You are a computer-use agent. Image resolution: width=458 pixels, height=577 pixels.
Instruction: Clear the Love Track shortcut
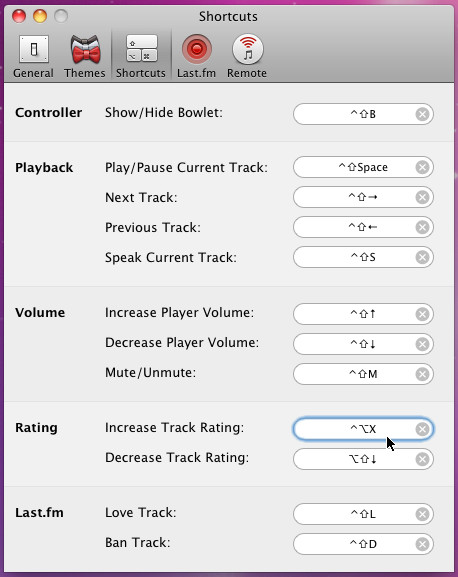(x=422, y=514)
